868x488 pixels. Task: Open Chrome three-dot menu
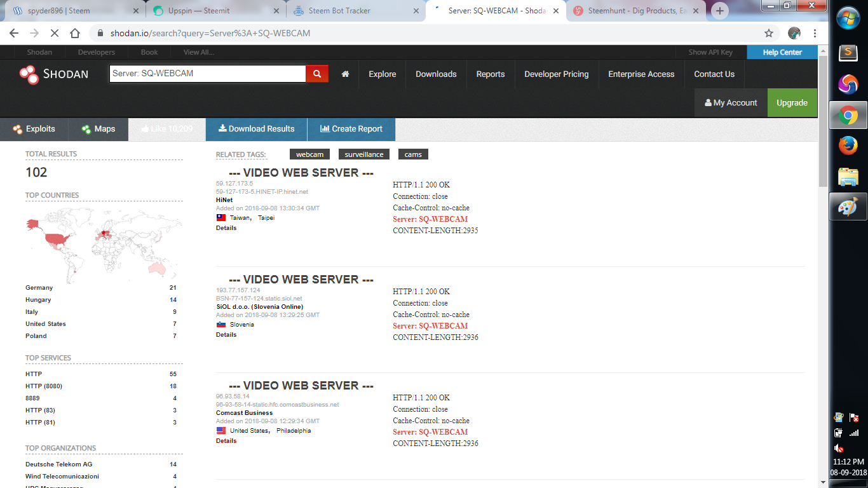click(x=815, y=33)
